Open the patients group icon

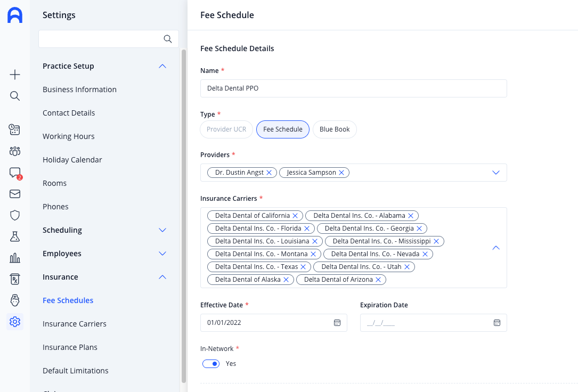coord(15,151)
